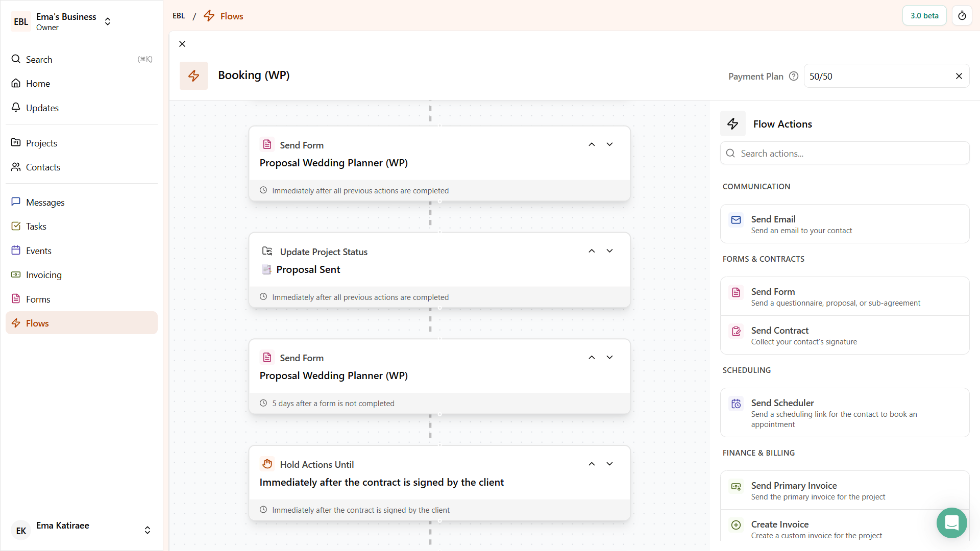980x551 pixels.
Task: Open the EBL breadcrumb link
Action: click(179, 16)
